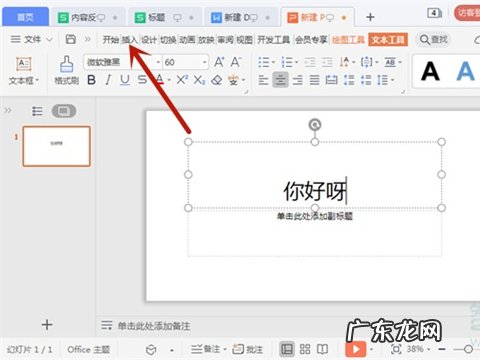Click the 批注 comments button
The height and width of the screenshot is (360, 480).
248,349
